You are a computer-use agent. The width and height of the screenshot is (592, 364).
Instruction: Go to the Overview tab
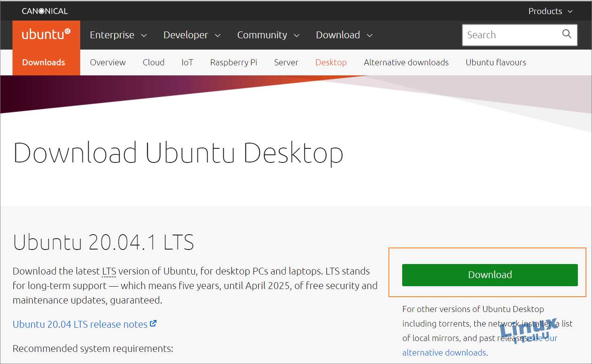point(108,62)
